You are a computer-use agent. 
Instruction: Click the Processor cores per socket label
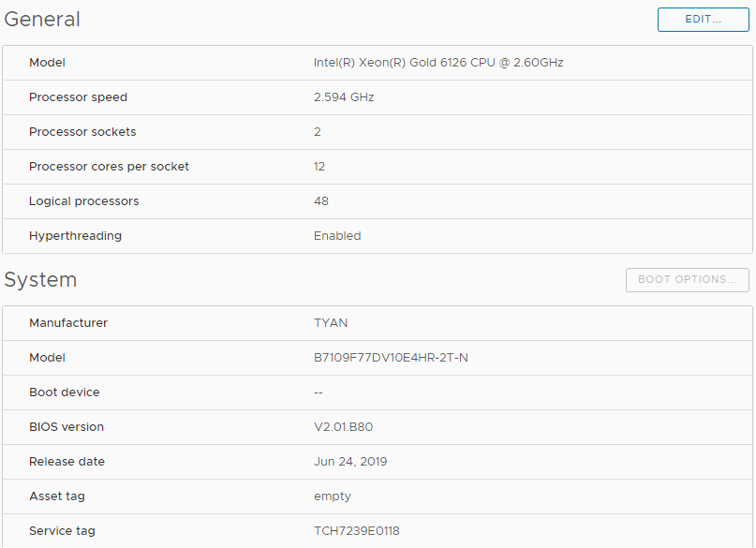109,167
